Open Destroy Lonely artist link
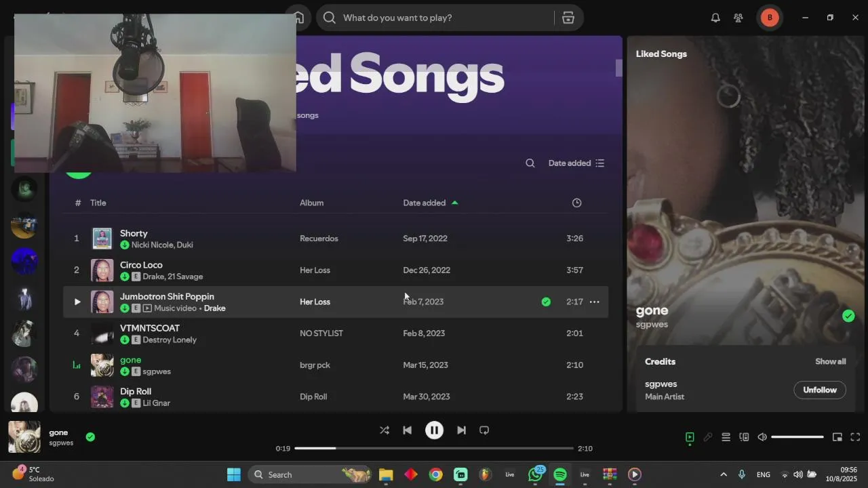The image size is (868, 488). click(x=170, y=340)
